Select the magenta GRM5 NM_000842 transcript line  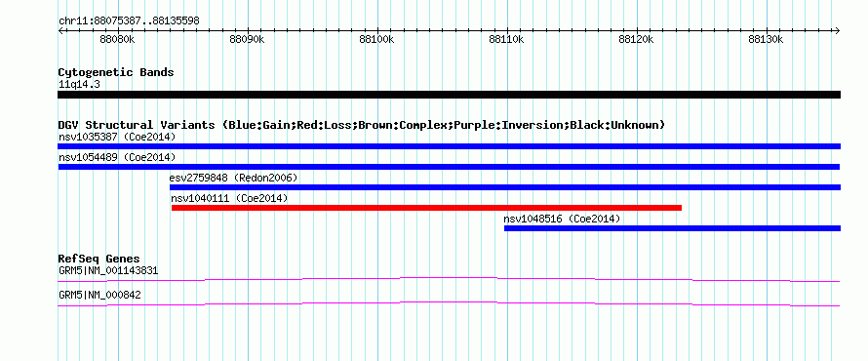point(449,303)
